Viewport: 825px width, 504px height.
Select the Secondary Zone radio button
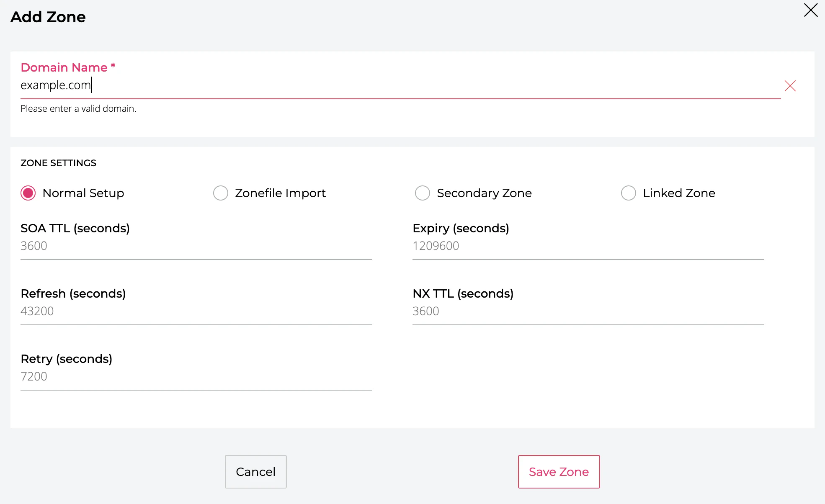pos(422,193)
